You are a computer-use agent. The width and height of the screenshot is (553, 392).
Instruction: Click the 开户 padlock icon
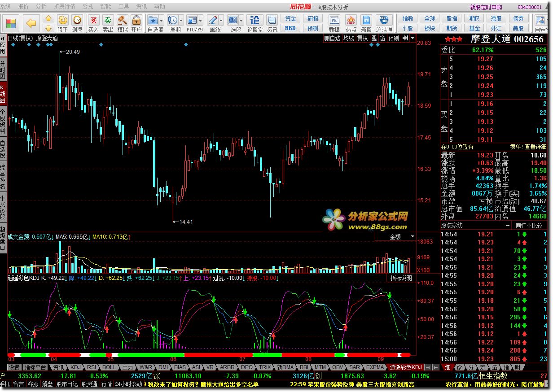click(136, 20)
